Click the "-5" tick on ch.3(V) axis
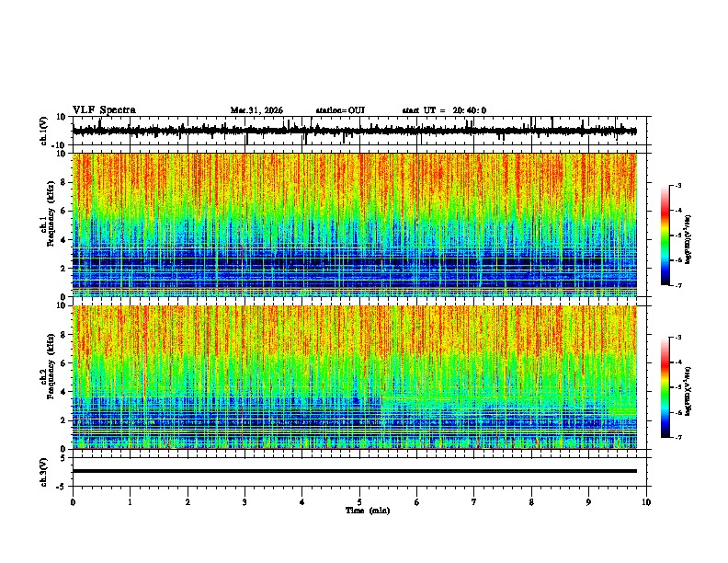The image size is (728, 563). point(63,487)
